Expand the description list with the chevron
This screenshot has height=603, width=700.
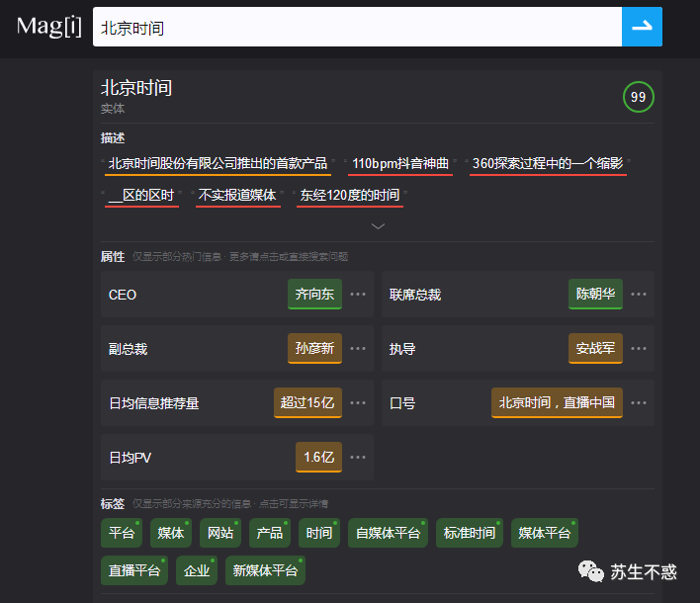coord(378,226)
